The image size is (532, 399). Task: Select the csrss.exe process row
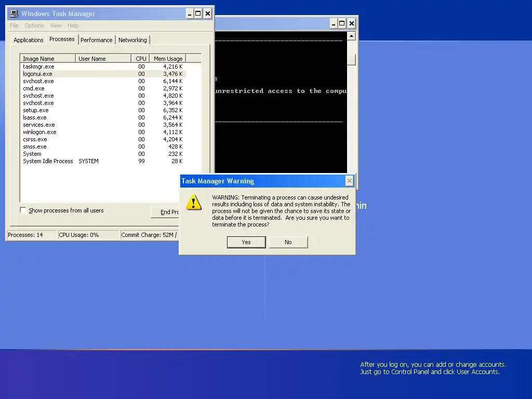[x=103, y=139]
